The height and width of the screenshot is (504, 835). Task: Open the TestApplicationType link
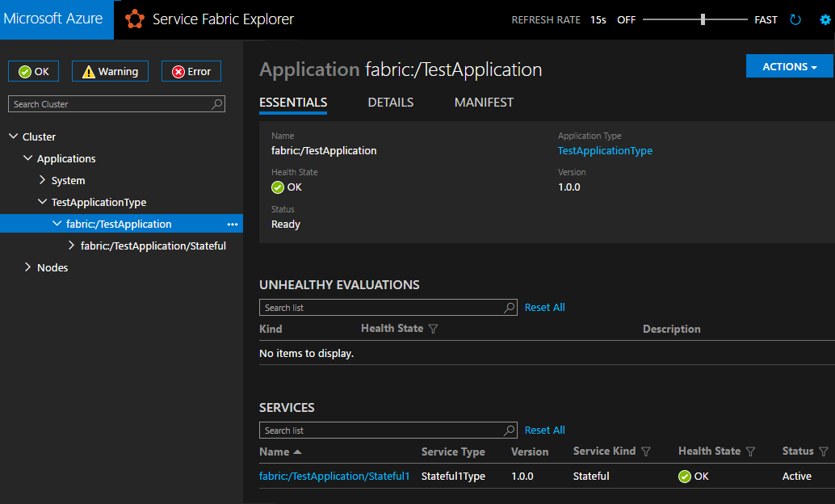604,149
